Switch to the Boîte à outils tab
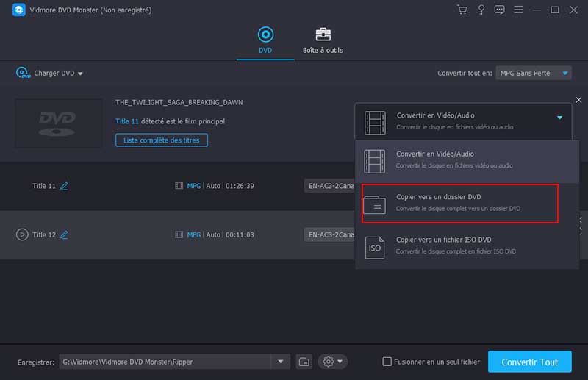 click(323, 40)
